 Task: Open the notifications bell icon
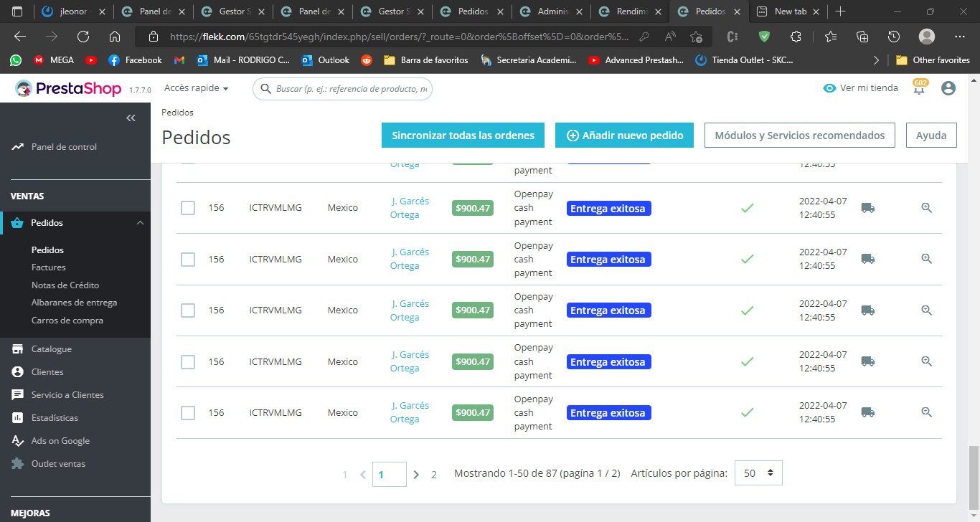click(919, 90)
